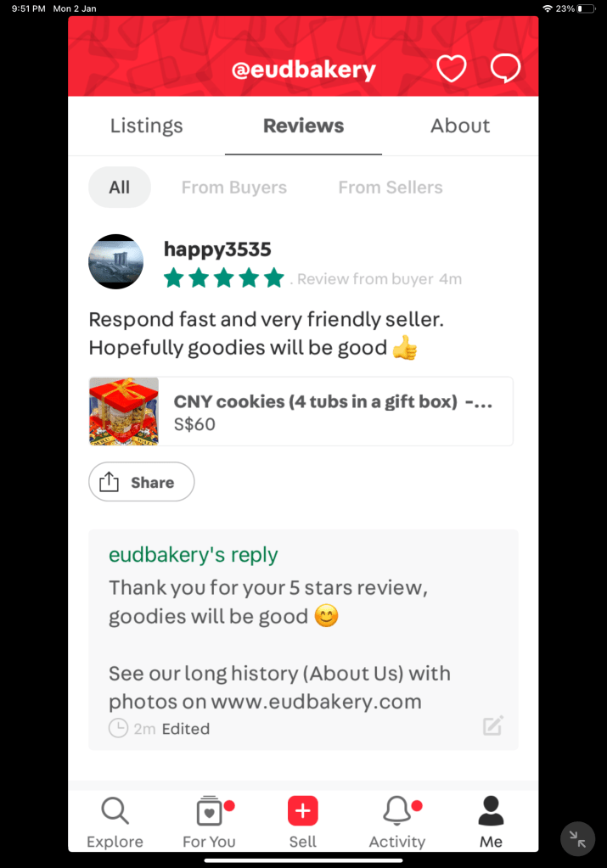This screenshot has height=868, width=607.
Task: Switch to the Listings tab
Action: pos(146,126)
